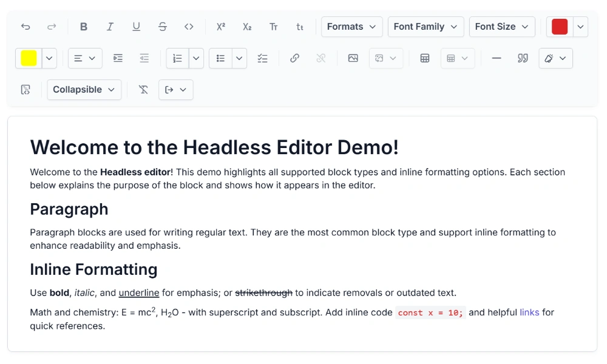Image resolution: width=607 pixels, height=364 pixels.
Task: Click the Insert table icon
Action: coord(425,58)
